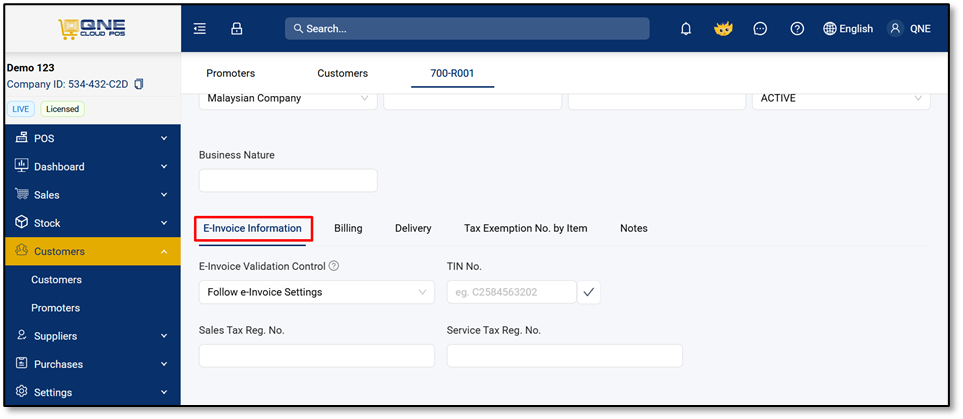This screenshot has height=419, width=963.
Task: Click the Sales cart icon
Action: click(x=22, y=194)
